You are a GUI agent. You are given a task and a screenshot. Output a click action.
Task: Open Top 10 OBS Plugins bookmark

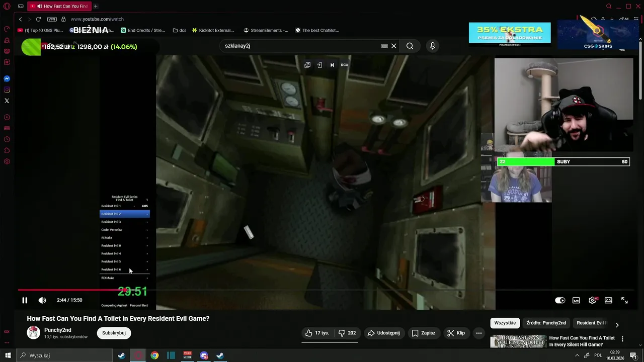click(40, 30)
